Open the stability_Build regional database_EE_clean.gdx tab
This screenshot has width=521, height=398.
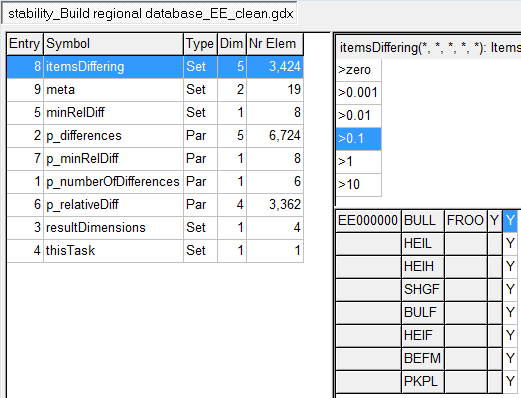(x=150, y=13)
